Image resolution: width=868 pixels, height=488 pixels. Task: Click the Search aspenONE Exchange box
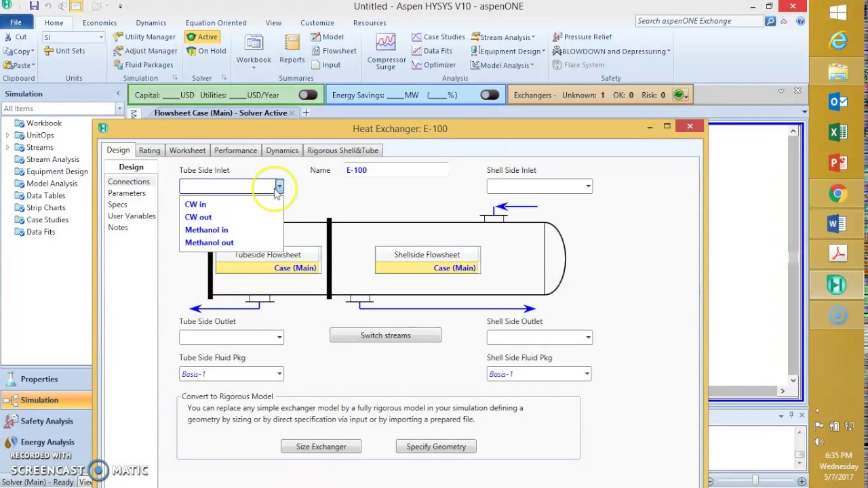coord(700,21)
